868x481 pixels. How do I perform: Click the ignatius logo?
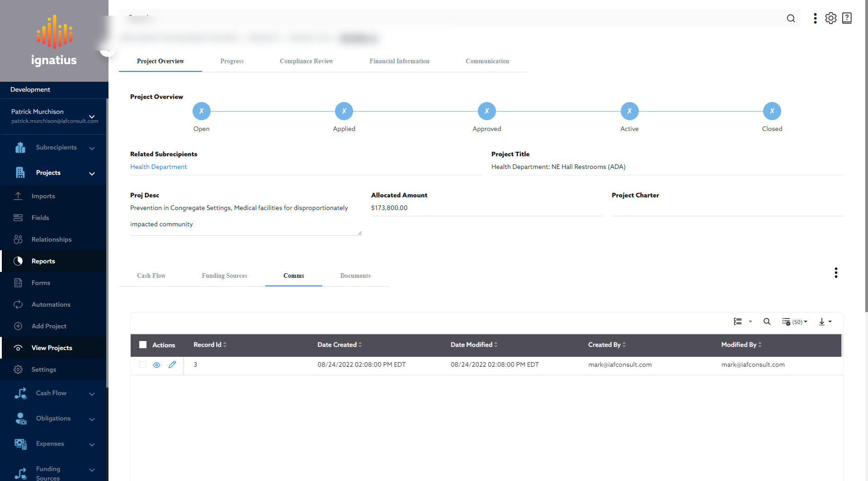pos(54,41)
